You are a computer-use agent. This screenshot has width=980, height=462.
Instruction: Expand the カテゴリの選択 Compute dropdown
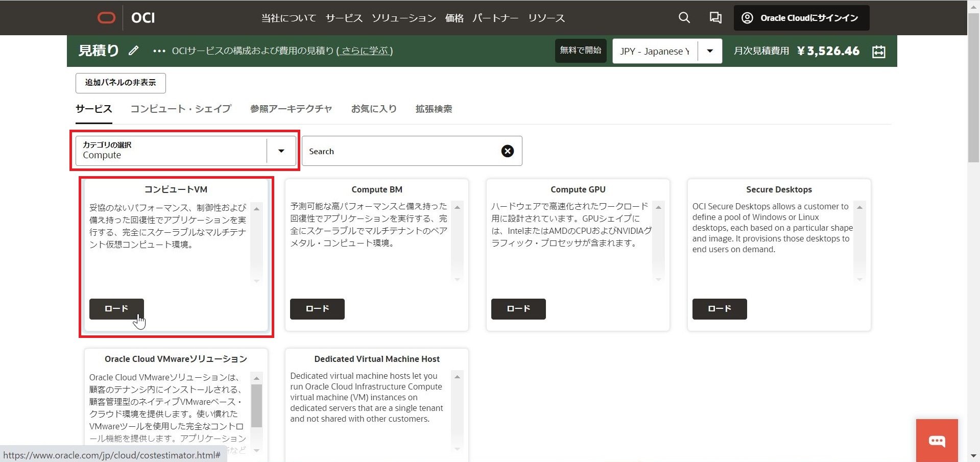click(x=281, y=151)
